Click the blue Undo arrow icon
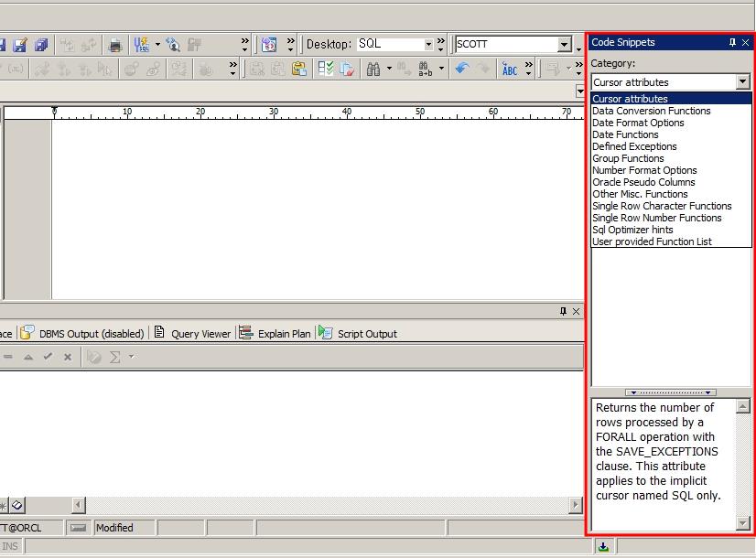The image size is (756, 558). 462,69
